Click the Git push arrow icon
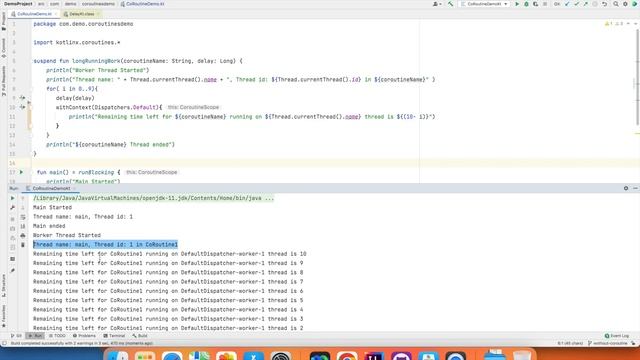Viewport: 640px width, 360px height. (x=586, y=4)
